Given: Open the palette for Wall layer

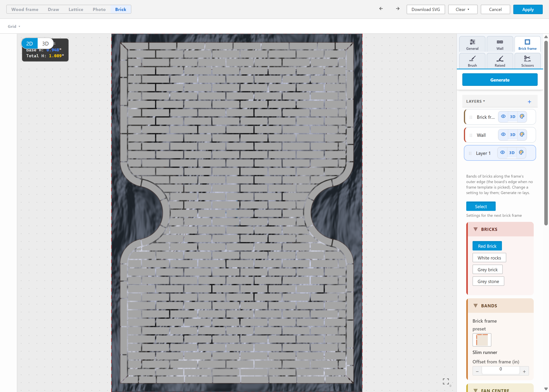Looking at the screenshot, I should [522, 134].
